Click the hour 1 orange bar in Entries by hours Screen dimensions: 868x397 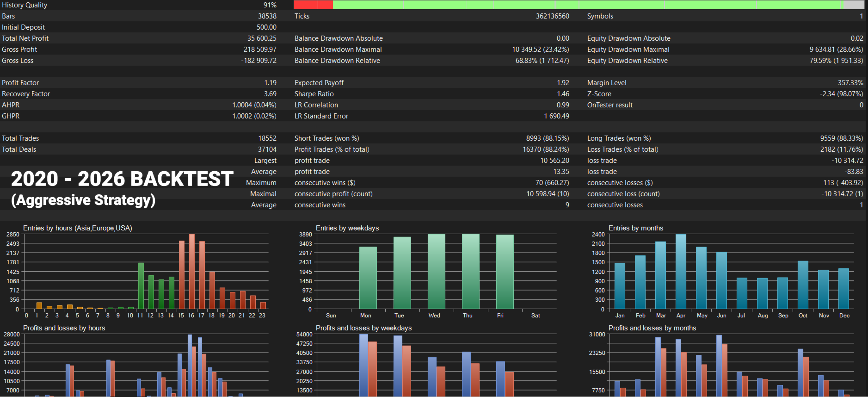point(39,306)
